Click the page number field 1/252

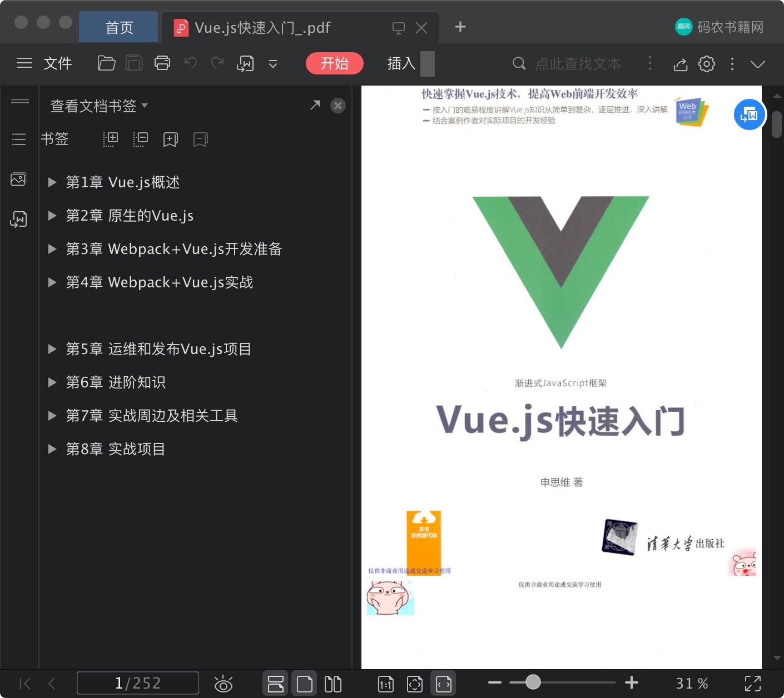138,683
